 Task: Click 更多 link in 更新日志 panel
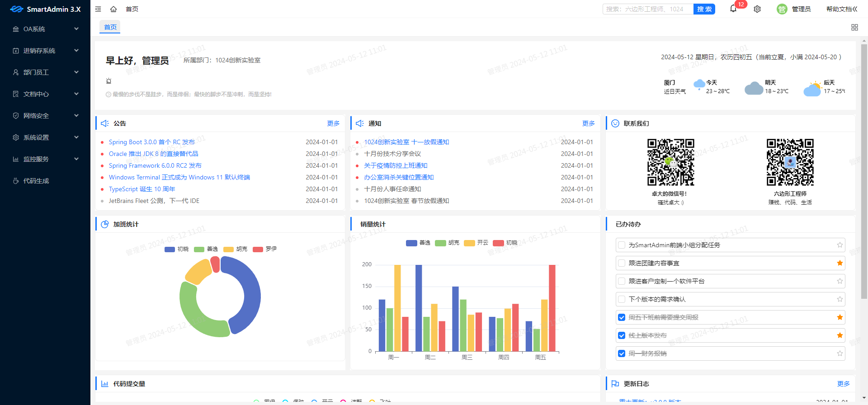pos(844,384)
